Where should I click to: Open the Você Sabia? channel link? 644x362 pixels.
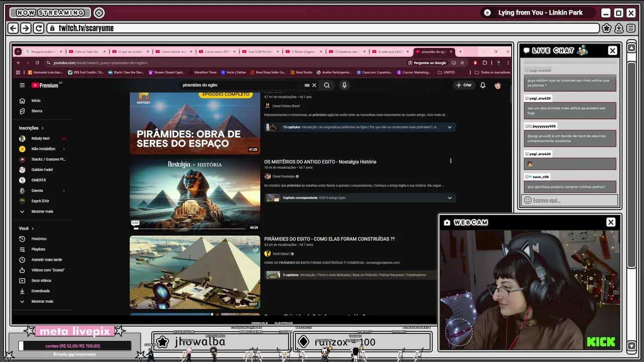point(281,254)
